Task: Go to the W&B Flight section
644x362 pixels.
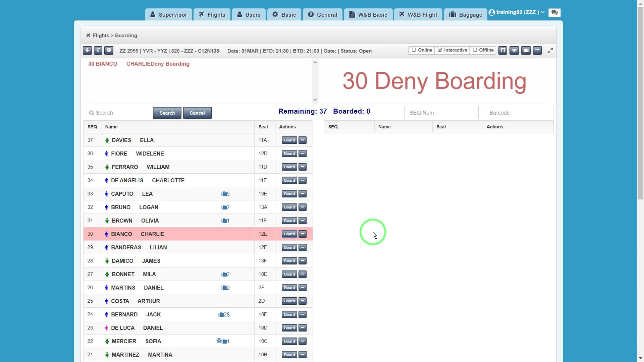Action: [418, 14]
